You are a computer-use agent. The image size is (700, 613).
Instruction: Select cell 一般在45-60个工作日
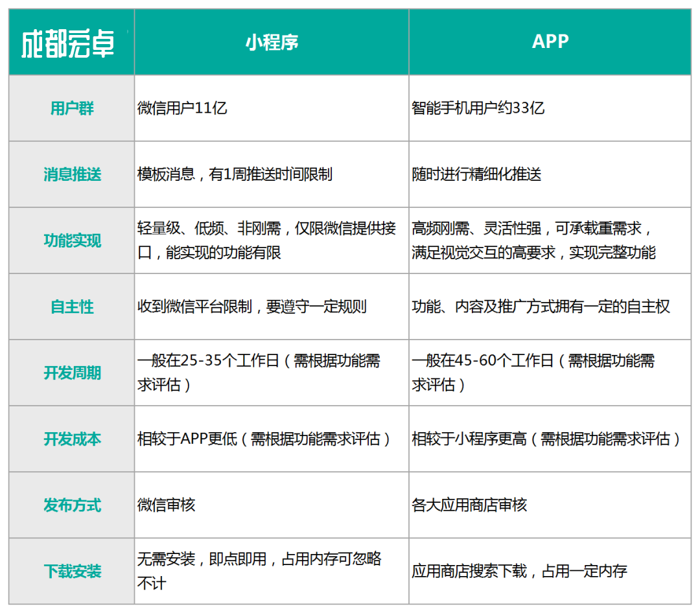550,373
